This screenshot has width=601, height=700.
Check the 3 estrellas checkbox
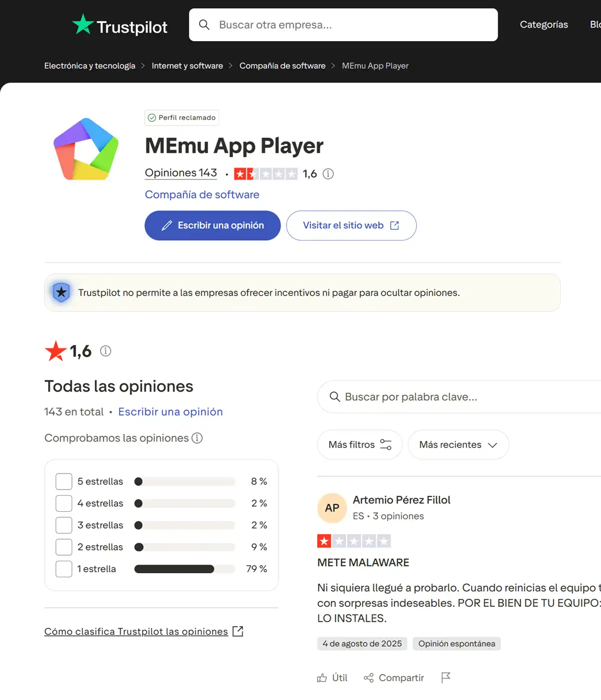tap(64, 525)
